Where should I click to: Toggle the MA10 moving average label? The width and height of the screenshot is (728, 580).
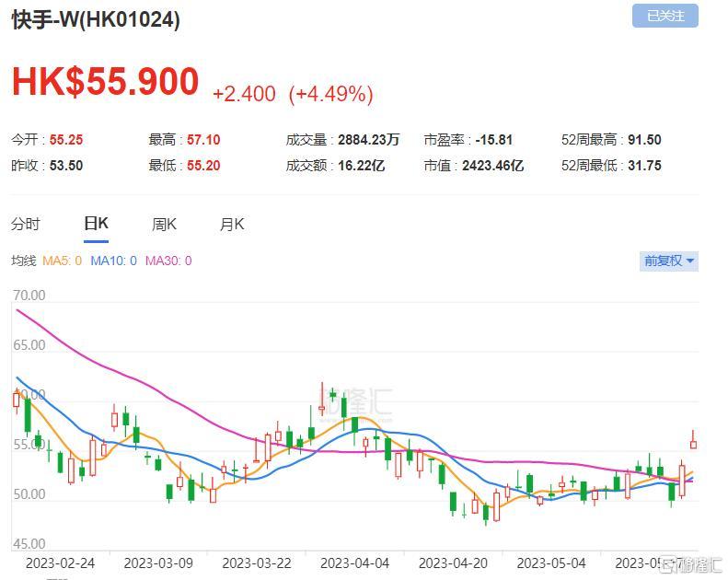113,261
